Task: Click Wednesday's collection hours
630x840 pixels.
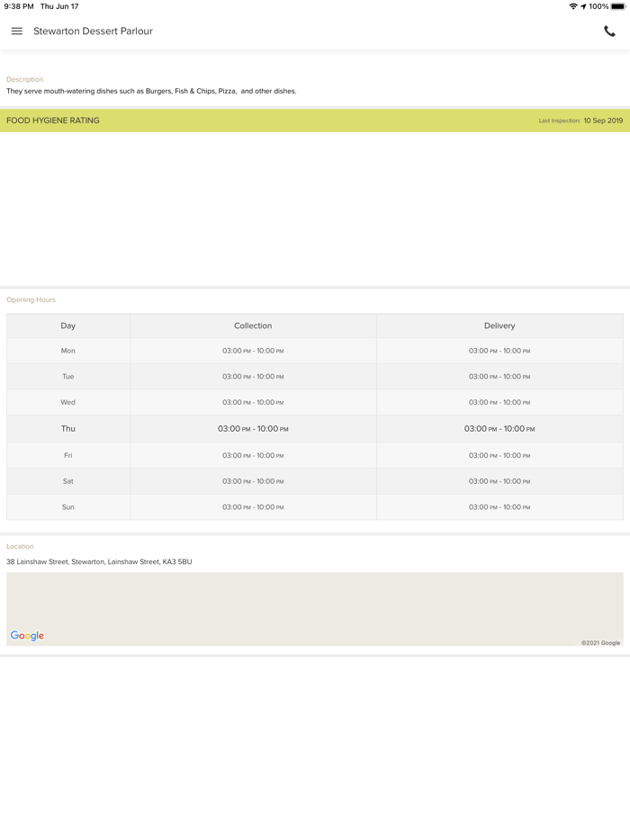Action: 253,402
